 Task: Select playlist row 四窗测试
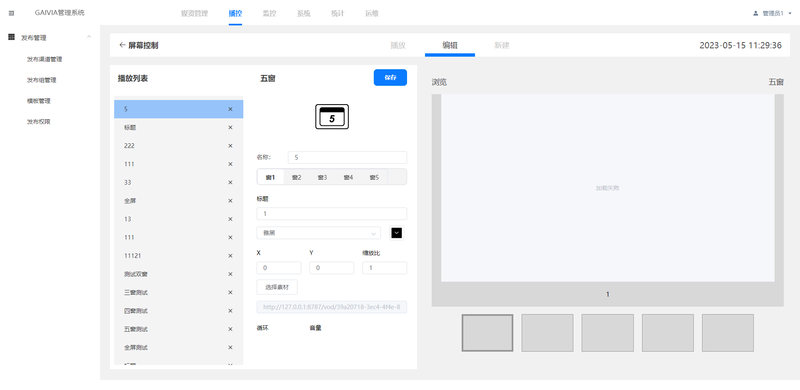[x=179, y=311]
